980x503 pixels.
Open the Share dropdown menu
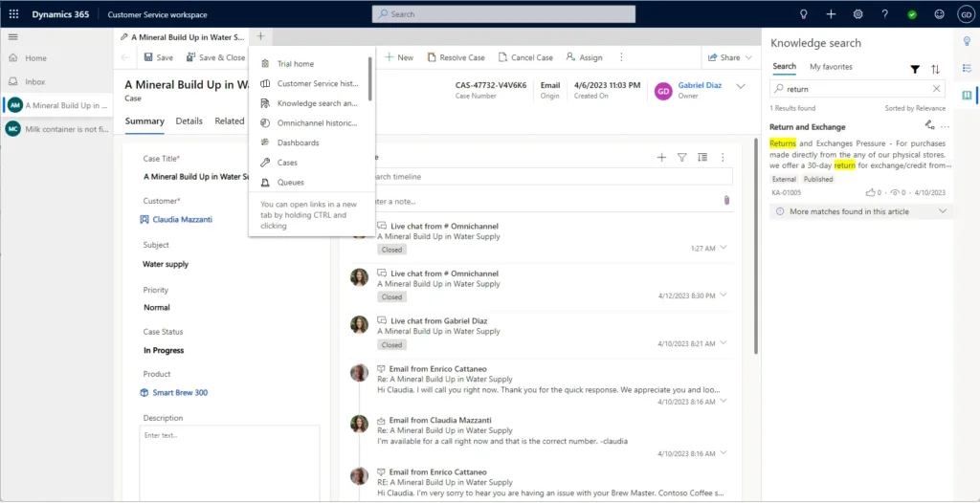[729, 57]
